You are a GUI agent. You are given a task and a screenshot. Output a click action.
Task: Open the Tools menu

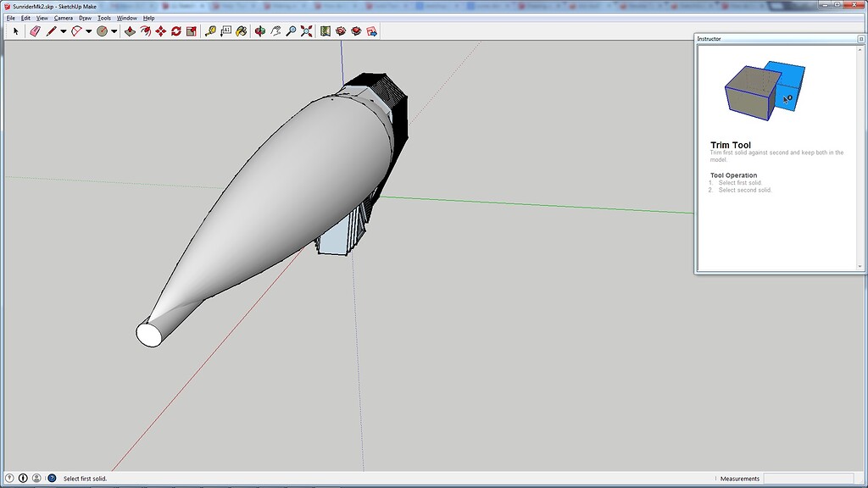click(x=103, y=17)
